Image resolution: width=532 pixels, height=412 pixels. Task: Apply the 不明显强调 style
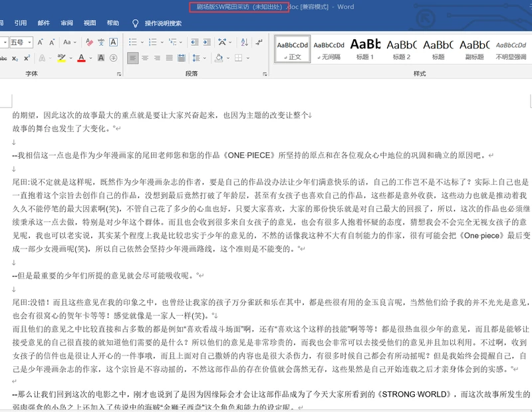pos(511,50)
